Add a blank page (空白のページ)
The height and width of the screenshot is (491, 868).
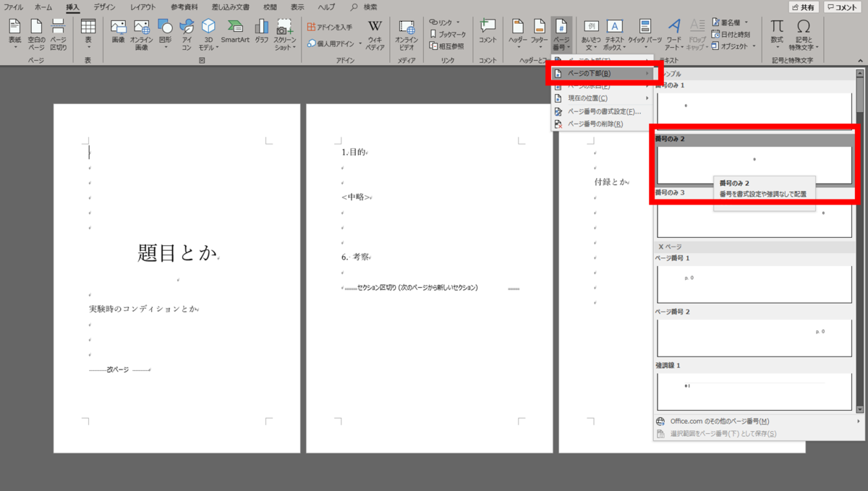pos(36,34)
